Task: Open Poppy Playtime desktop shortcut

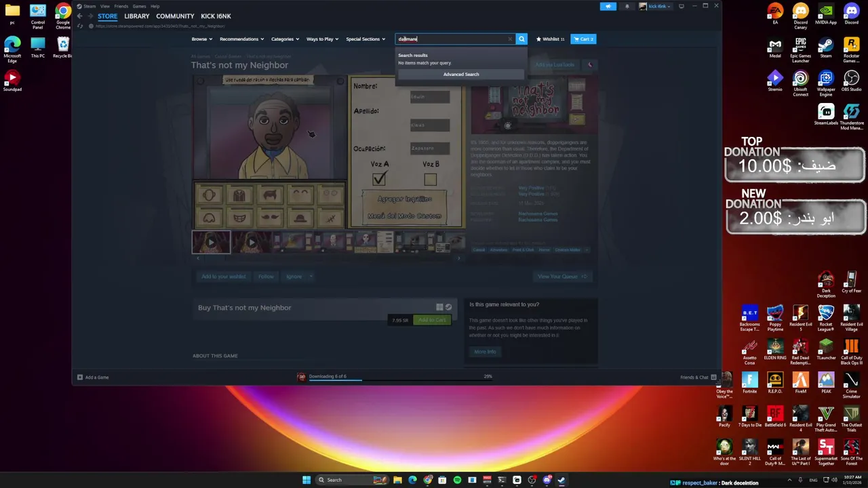Action: 775,318
